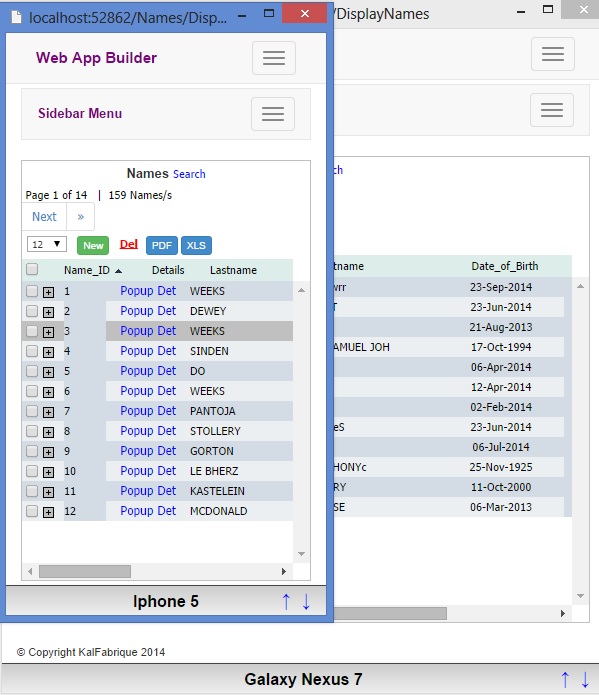Click grid vertical scroll down arrow Iphone
This screenshot has height=695, width=599.
coord(301,554)
